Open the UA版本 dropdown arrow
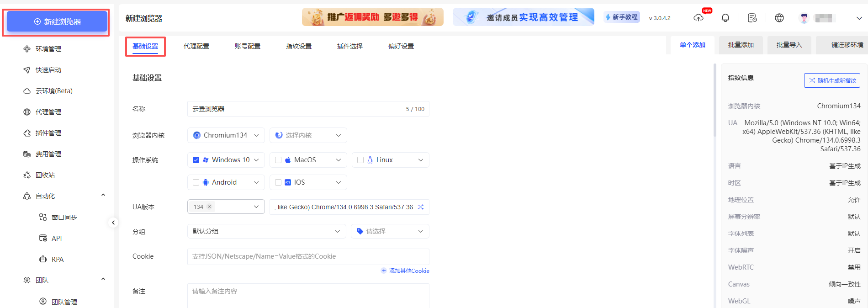Screen dimensions: 868x308 click(256, 207)
